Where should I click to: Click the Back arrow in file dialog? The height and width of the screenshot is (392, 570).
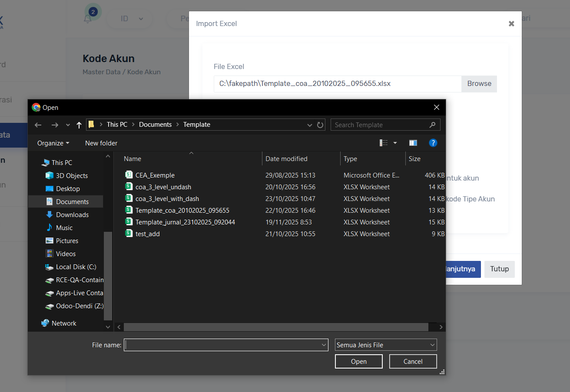tap(38, 125)
